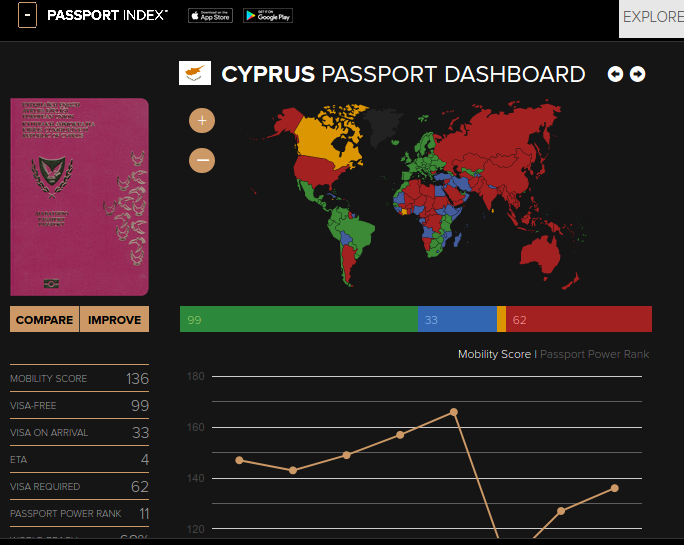The height and width of the screenshot is (545, 684).
Task: Click the Cyprus flag icon
Action: point(194,74)
